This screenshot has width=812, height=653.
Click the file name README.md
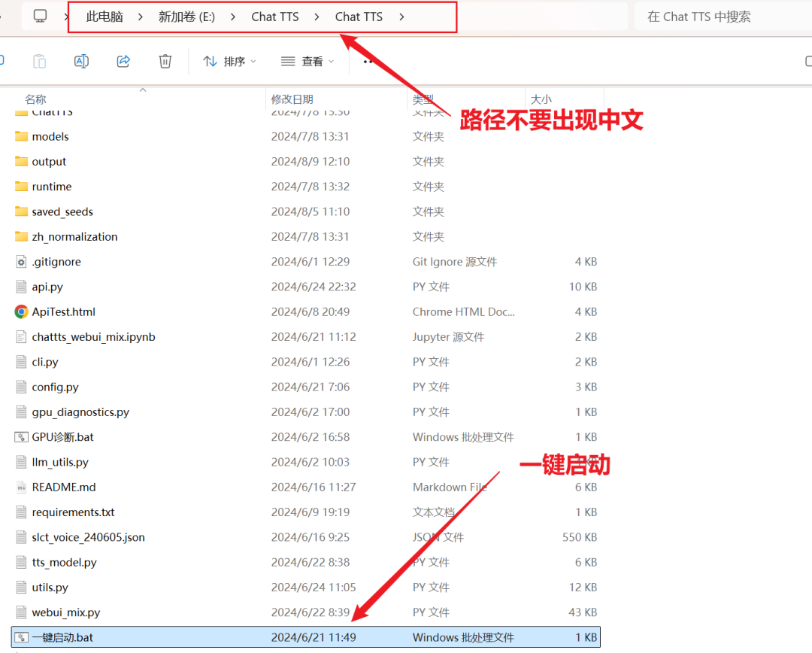tap(64, 487)
